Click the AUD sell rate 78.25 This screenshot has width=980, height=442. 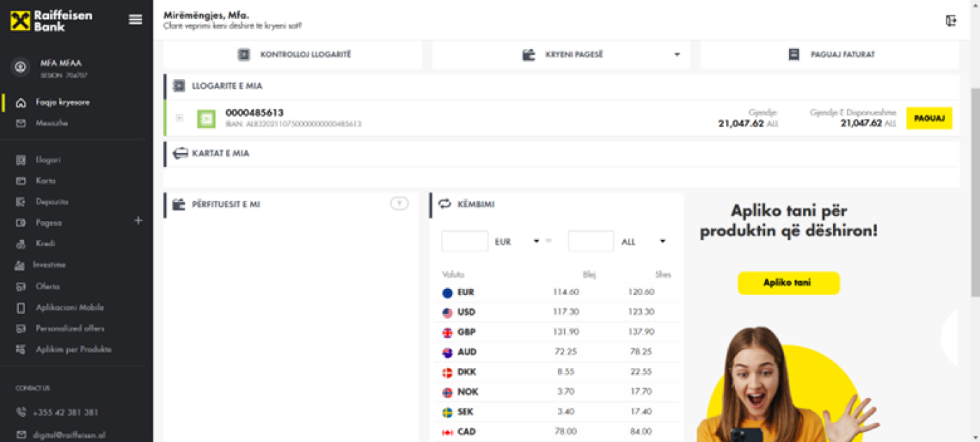641,352
